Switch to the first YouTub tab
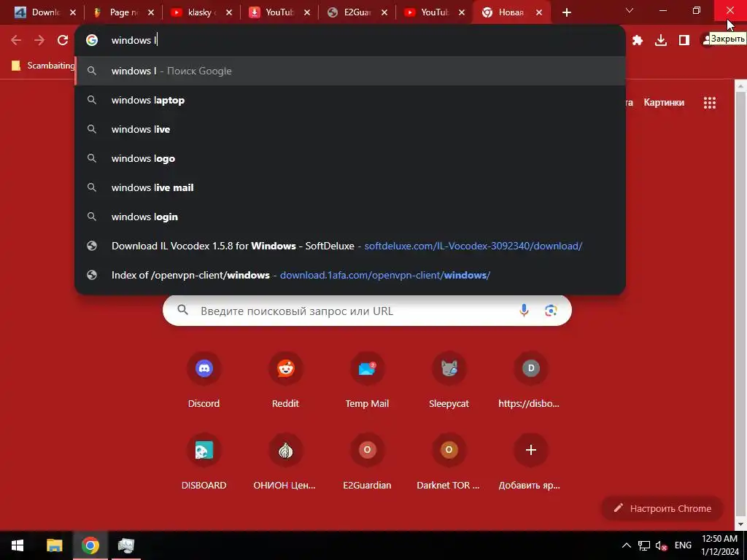Image resolution: width=747 pixels, height=560 pixels. point(278,12)
